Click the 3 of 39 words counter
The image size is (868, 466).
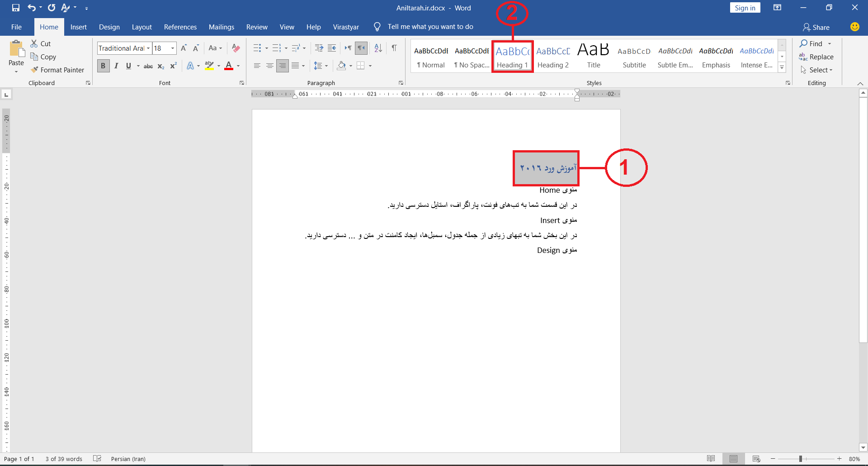64,459
